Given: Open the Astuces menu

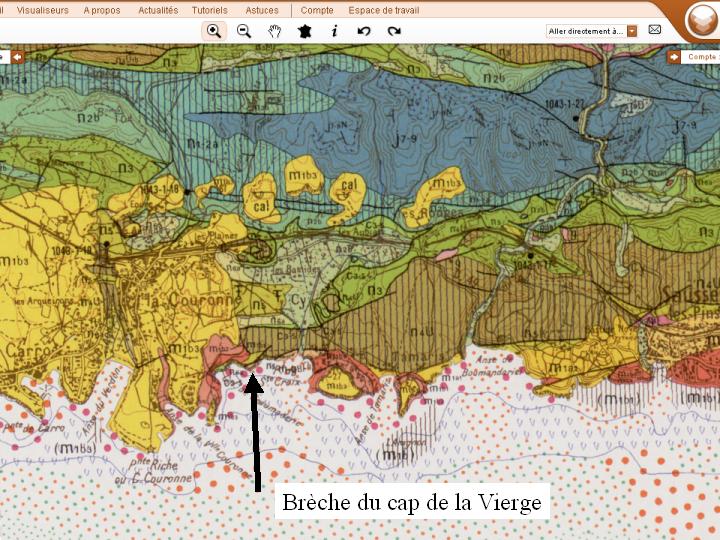Looking at the screenshot, I should [262, 9].
